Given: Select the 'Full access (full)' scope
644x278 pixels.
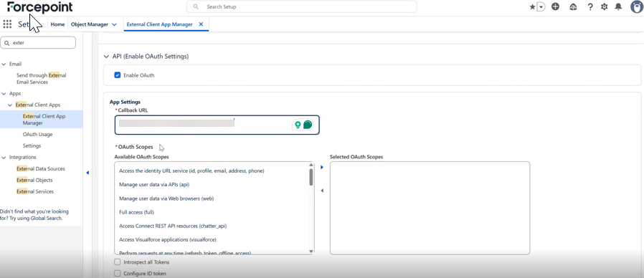Looking at the screenshot, I should pyautogui.click(x=136, y=212).
